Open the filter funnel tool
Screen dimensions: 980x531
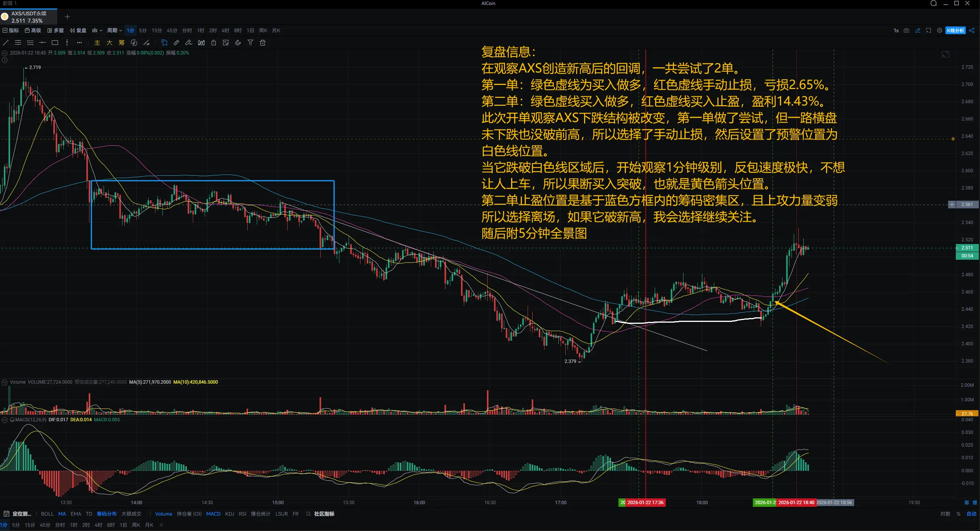[x=250, y=43]
